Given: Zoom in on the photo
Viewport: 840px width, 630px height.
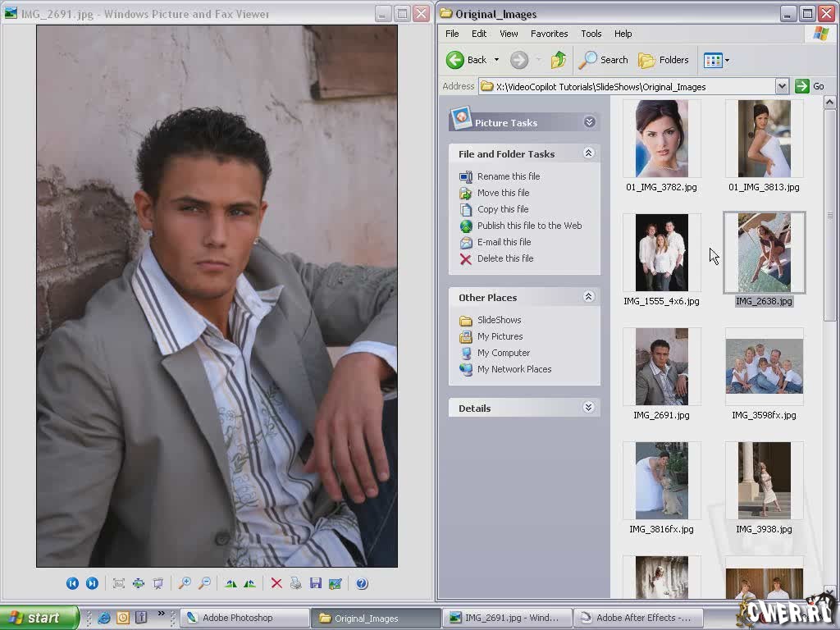Looking at the screenshot, I should click(x=185, y=583).
